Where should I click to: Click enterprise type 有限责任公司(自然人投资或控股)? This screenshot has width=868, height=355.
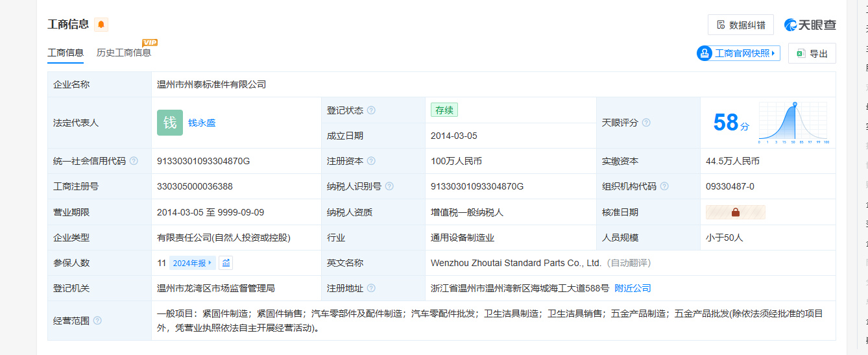(224, 238)
